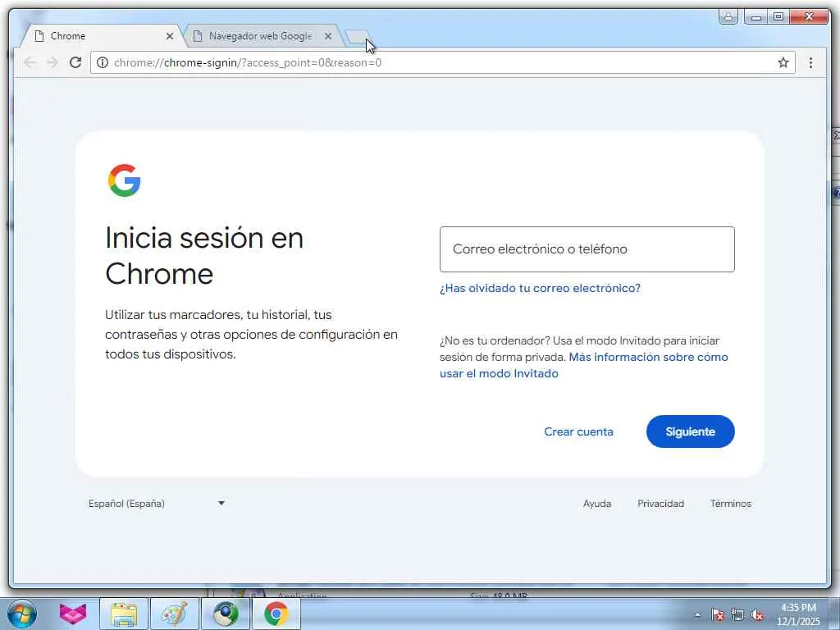Open the Paint palette taskbar icon

point(175,614)
